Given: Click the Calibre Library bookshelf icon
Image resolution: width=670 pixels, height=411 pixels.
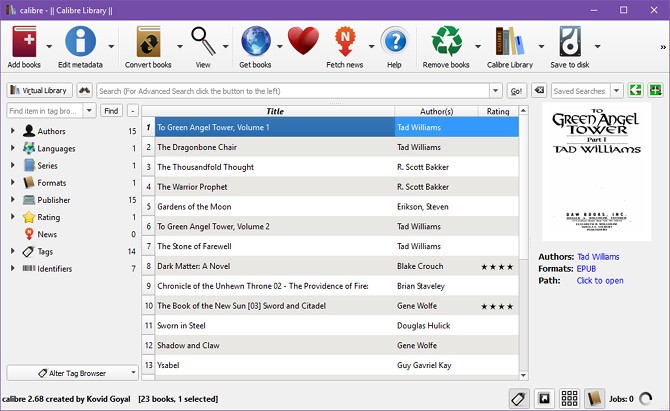Looking at the screenshot, I should (510, 41).
